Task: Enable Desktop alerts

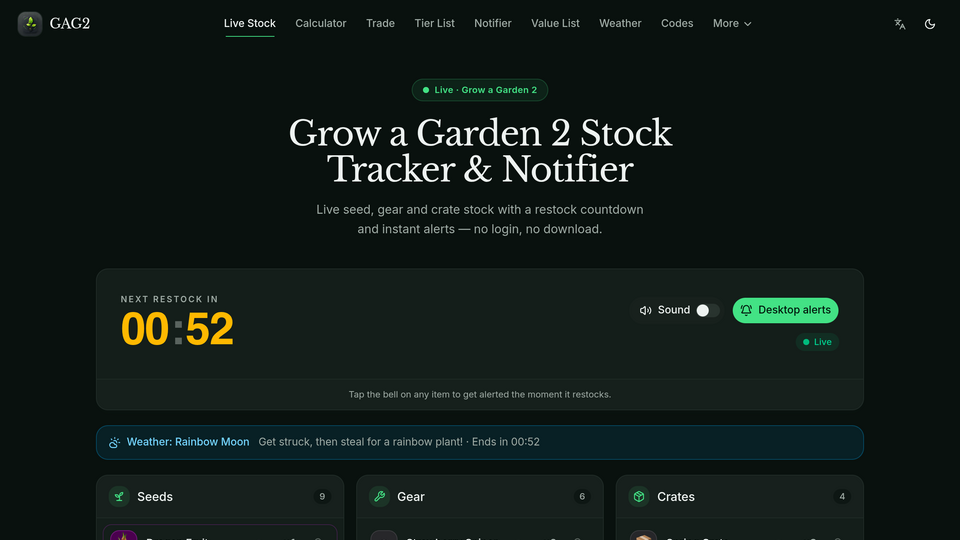Action: (x=786, y=310)
